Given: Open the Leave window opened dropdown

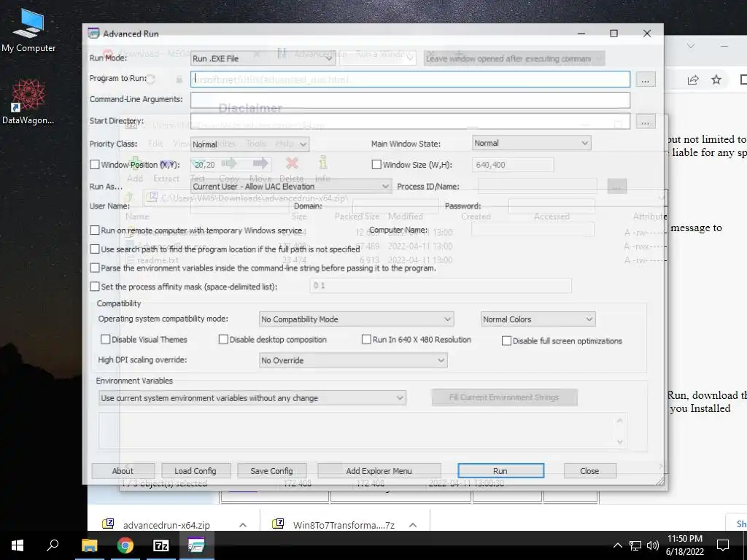Looking at the screenshot, I should point(514,58).
